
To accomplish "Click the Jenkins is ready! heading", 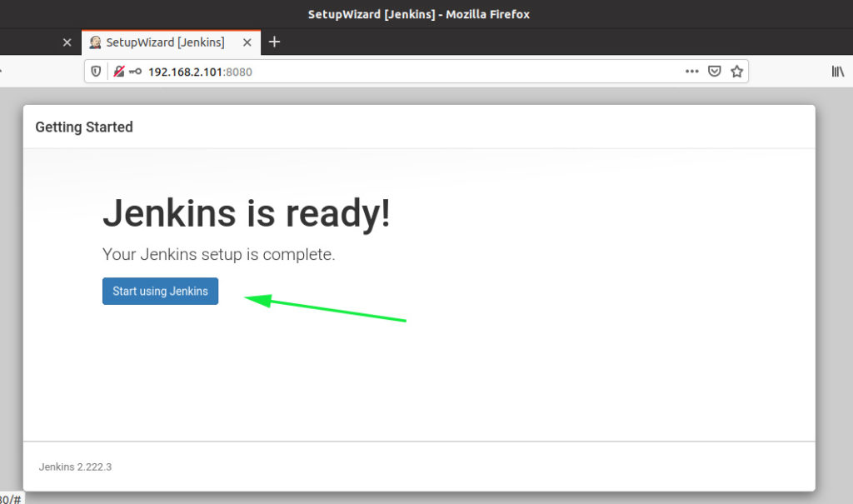I will click(x=247, y=212).
